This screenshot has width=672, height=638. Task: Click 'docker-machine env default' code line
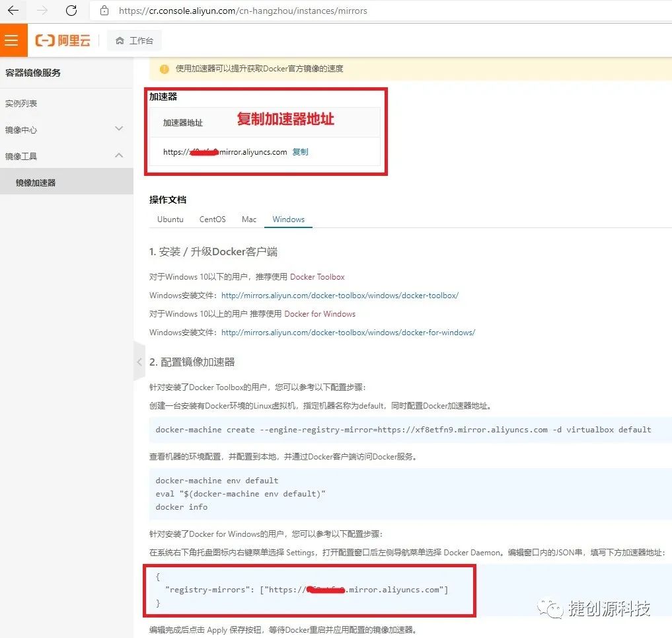[217, 481]
